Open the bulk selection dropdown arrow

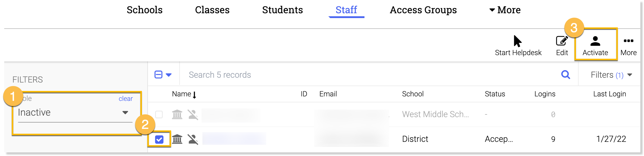point(169,75)
